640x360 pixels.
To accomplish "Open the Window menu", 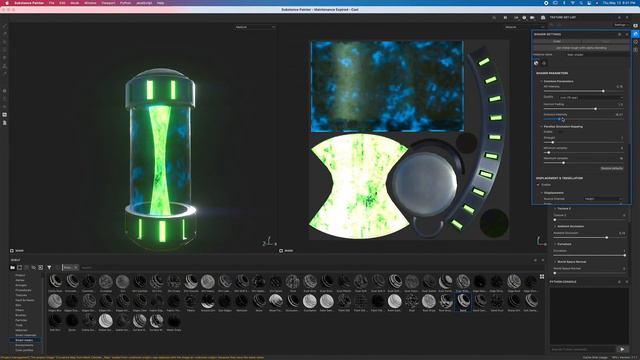I will point(90,3).
